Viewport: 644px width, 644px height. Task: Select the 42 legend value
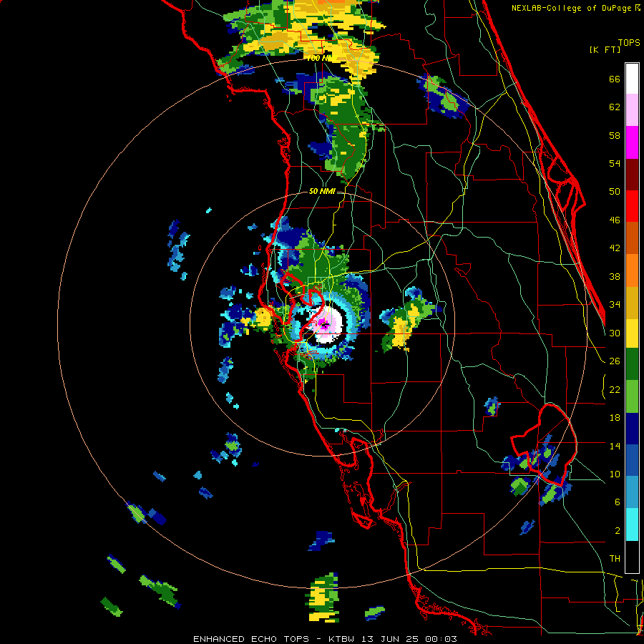615,248
